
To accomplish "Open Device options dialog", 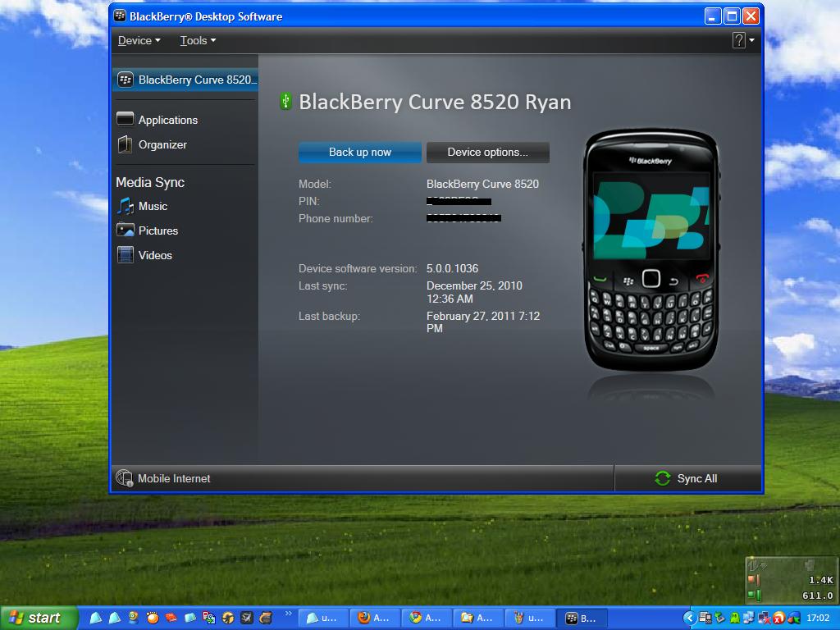I will [x=487, y=152].
